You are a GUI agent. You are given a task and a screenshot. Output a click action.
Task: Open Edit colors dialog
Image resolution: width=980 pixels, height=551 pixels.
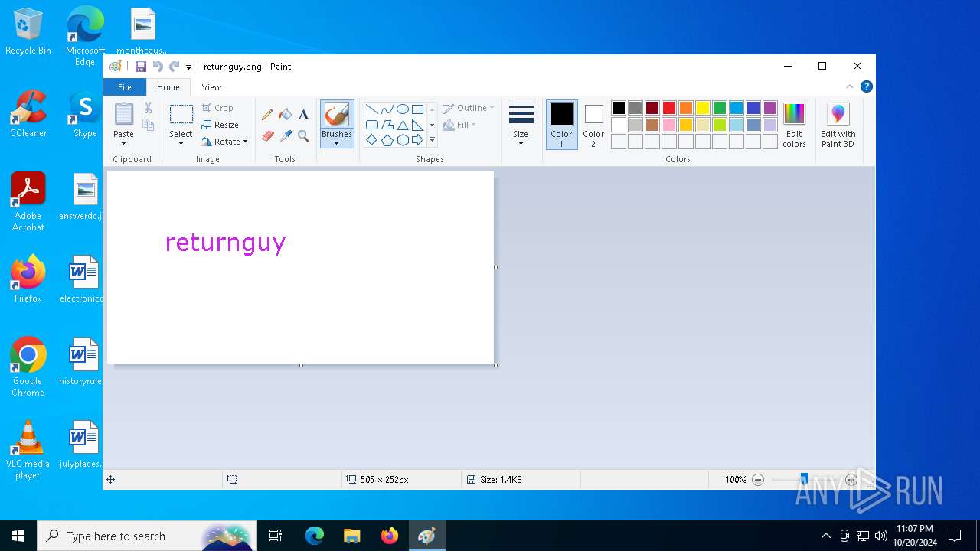pyautogui.click(x=795, y=125)
